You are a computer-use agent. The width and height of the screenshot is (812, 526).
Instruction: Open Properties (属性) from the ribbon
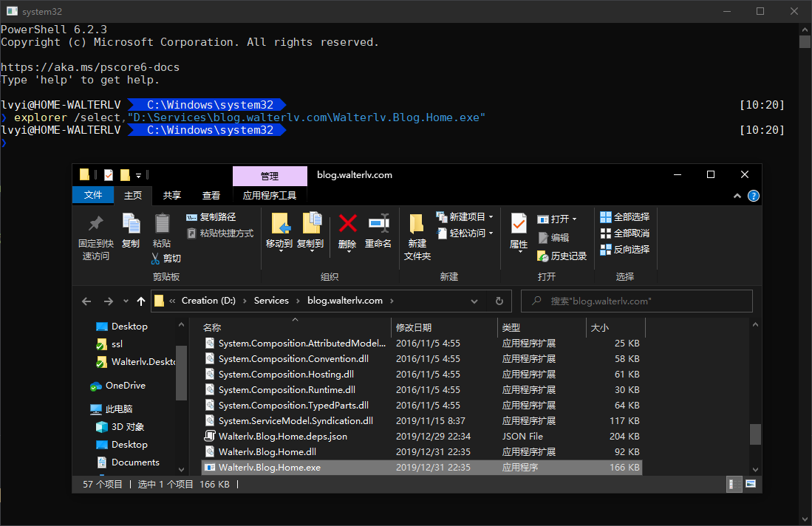tap(519, 224)
